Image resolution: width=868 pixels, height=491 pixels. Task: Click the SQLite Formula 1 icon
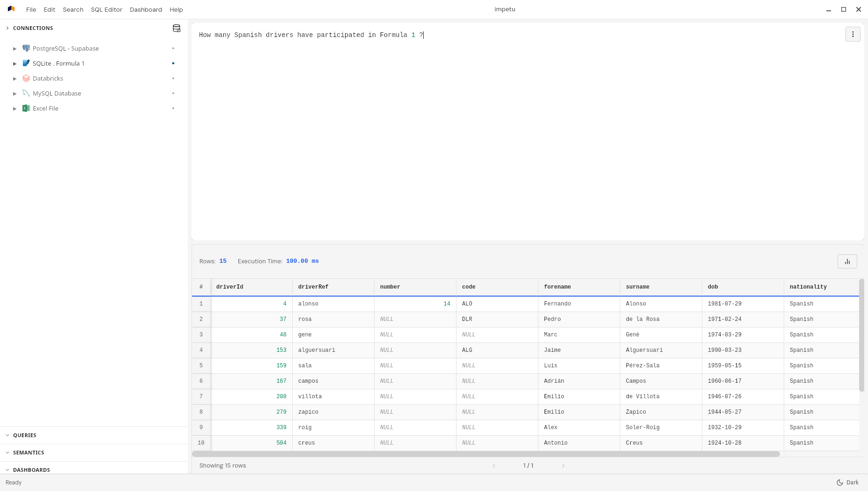(26, 63)
